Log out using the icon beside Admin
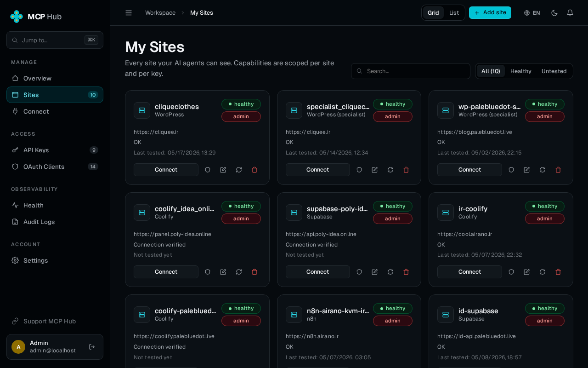Screen dimensions: 588x368 click(92, 347)
